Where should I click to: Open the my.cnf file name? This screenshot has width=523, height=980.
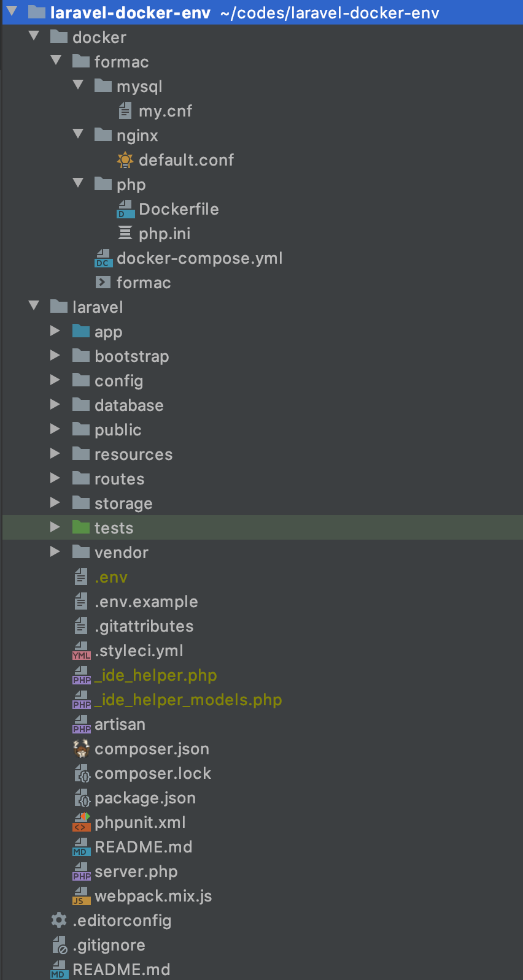coord(165,111)
